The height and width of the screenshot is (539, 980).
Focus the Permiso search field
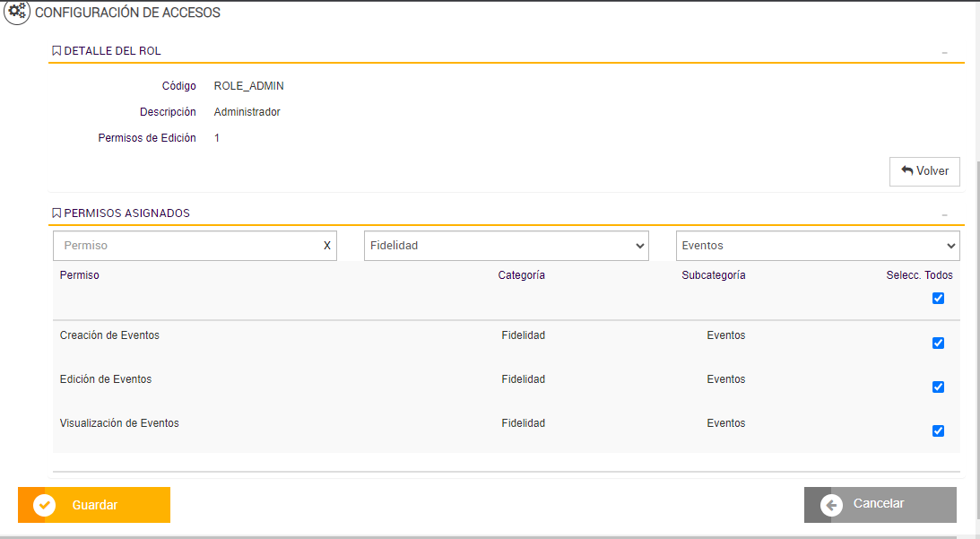188,246
